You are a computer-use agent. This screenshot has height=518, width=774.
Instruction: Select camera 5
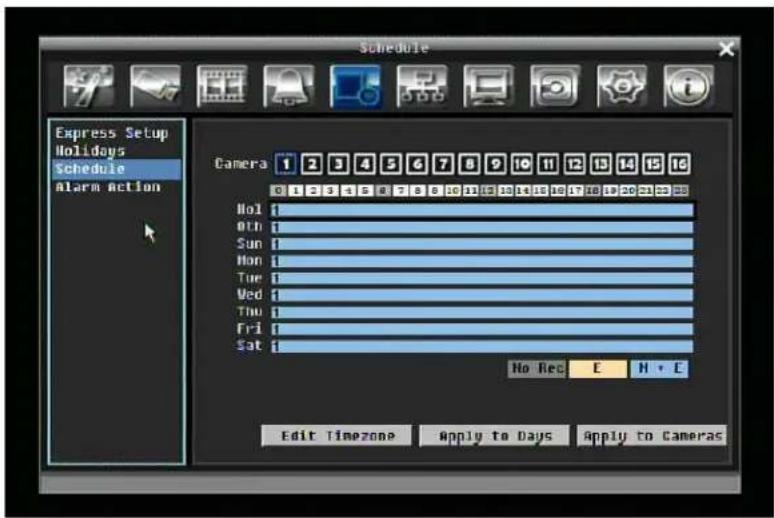coord(390,164)
